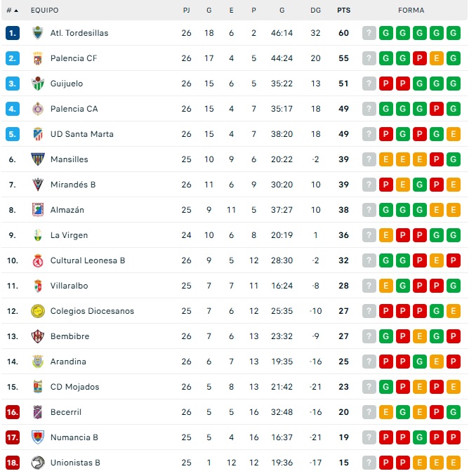Sort standings by DG column header

(315, 11)
